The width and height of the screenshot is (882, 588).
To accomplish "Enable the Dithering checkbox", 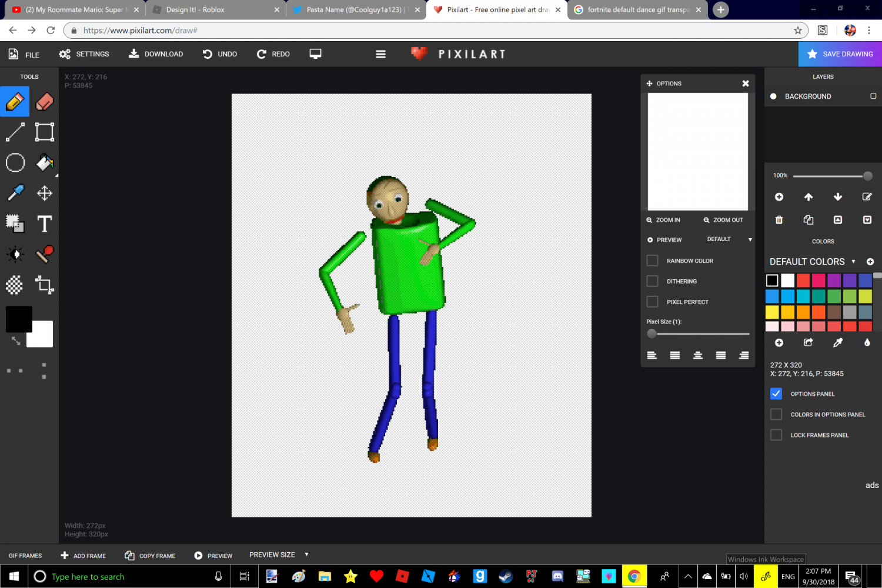I will 652,281.
